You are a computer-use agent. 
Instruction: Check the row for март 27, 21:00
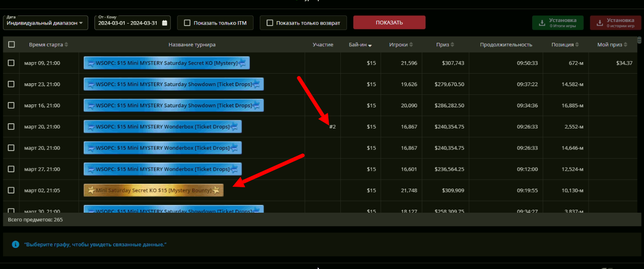click(12, 169)
